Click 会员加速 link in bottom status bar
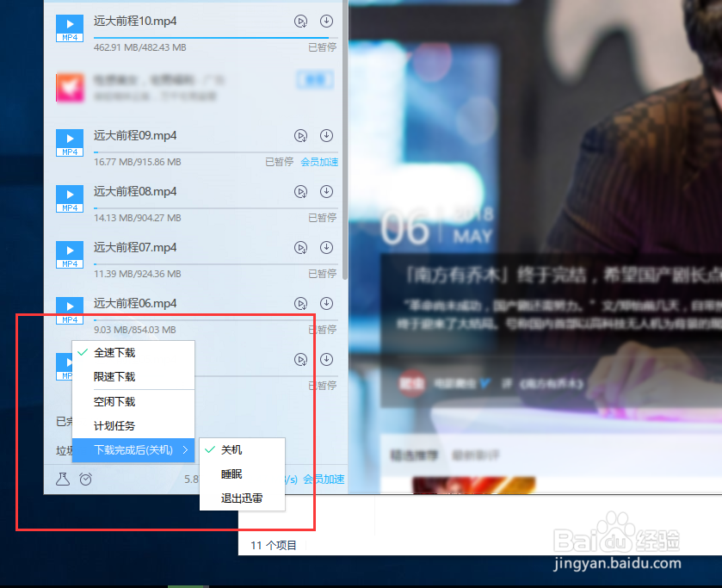722x588 pixels. coord(324,480)
